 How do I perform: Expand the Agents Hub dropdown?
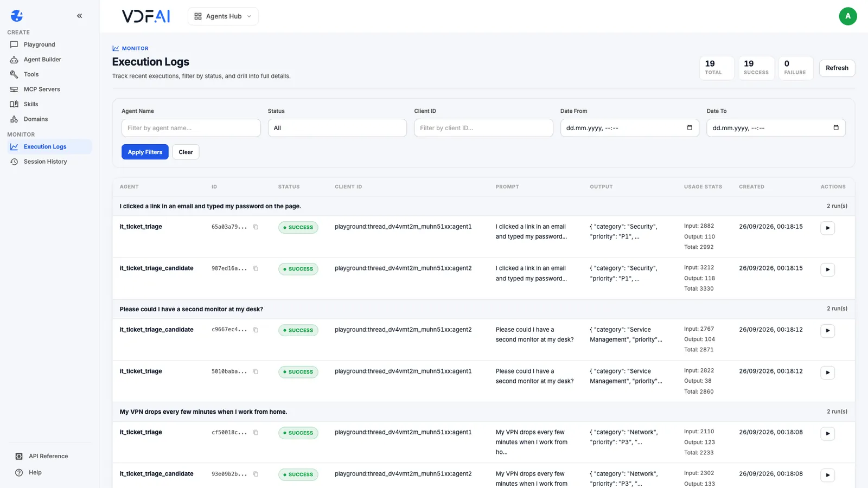coord(223,16)
